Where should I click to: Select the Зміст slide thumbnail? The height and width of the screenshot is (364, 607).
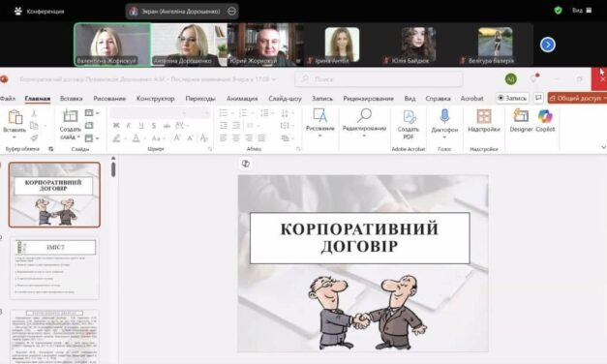tap(54, 268)
